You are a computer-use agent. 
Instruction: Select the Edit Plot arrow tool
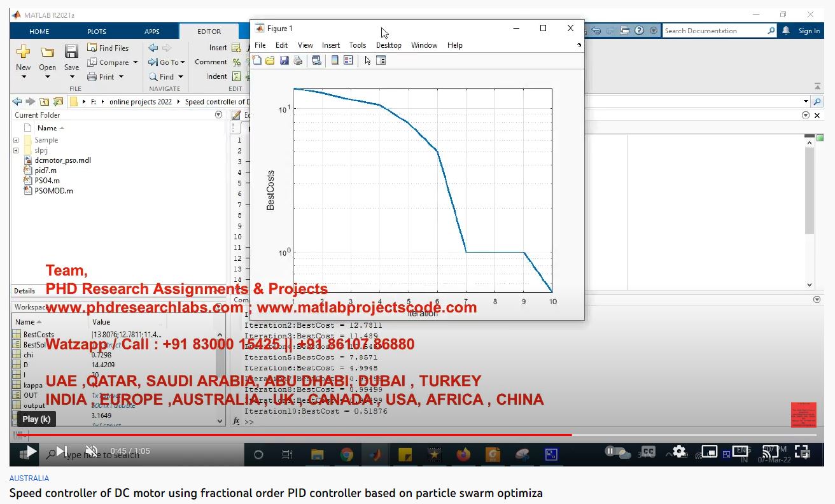(367, 60)
